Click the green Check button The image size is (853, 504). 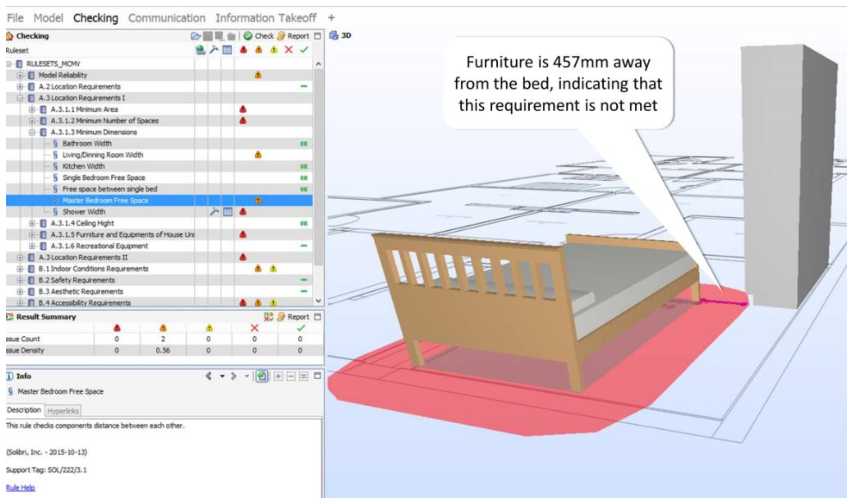pyautogui.click(x=259, y=36)
